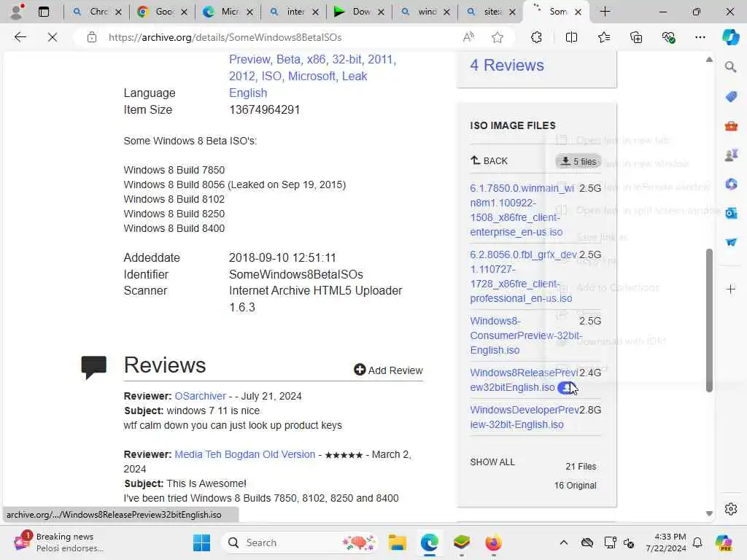Open sidebar Shopping tag icon
747x560 pixels.
point(731,97)
